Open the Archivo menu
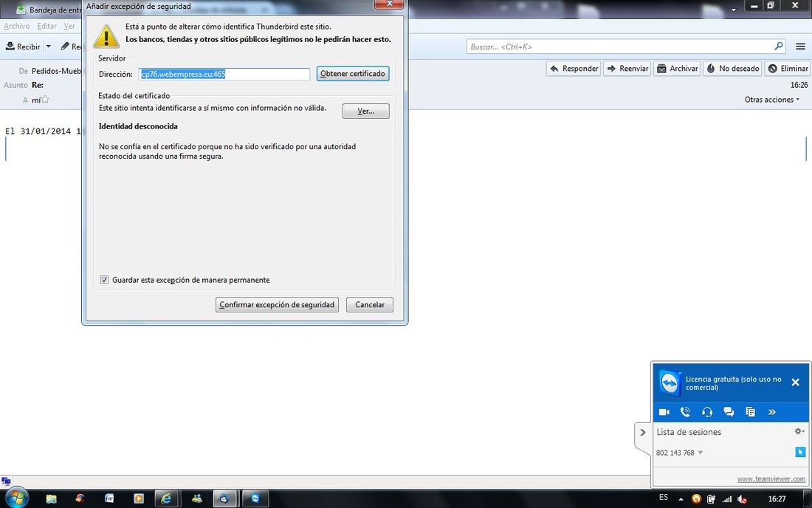812x508 pixels. coord(16,26)
